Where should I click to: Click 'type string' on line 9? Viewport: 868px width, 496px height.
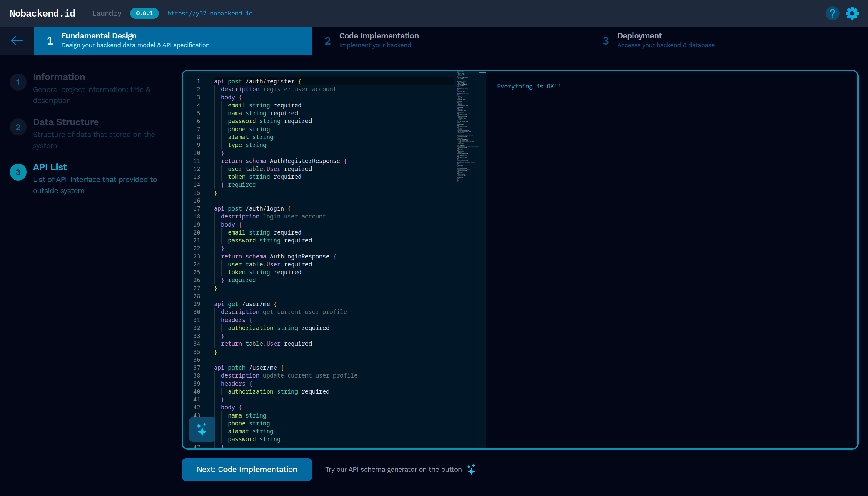pos(247,145)
